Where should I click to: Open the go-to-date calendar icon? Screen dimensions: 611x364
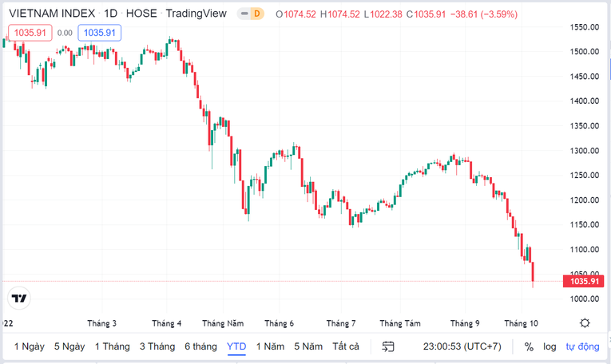[388, 346]
